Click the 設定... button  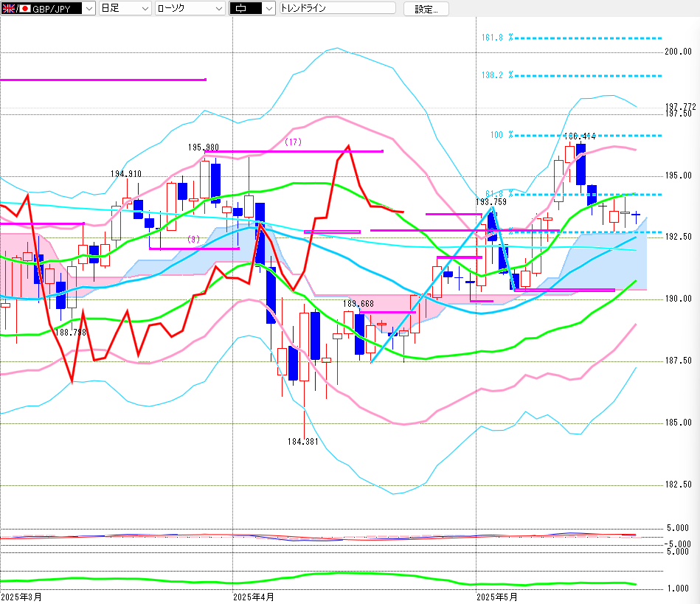[426, 9]
